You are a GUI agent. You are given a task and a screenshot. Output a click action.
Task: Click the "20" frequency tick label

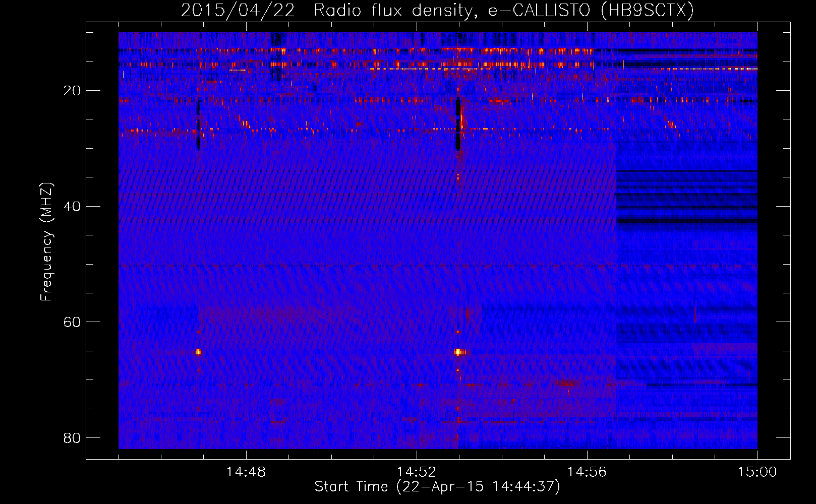tap(72, 91)
